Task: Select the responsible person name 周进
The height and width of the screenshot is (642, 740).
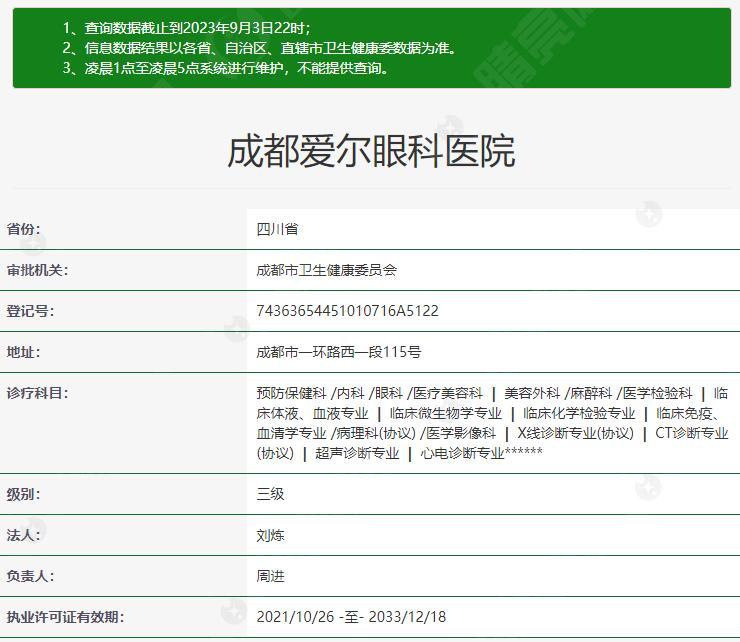Action: point(270,576)
